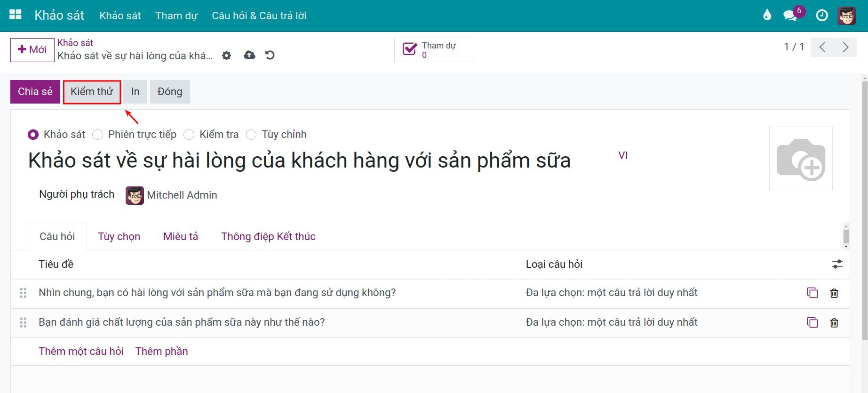Open the user avatar menu in navbar
The width and height of the screenshot is (868, 393).
coord(846,16)
